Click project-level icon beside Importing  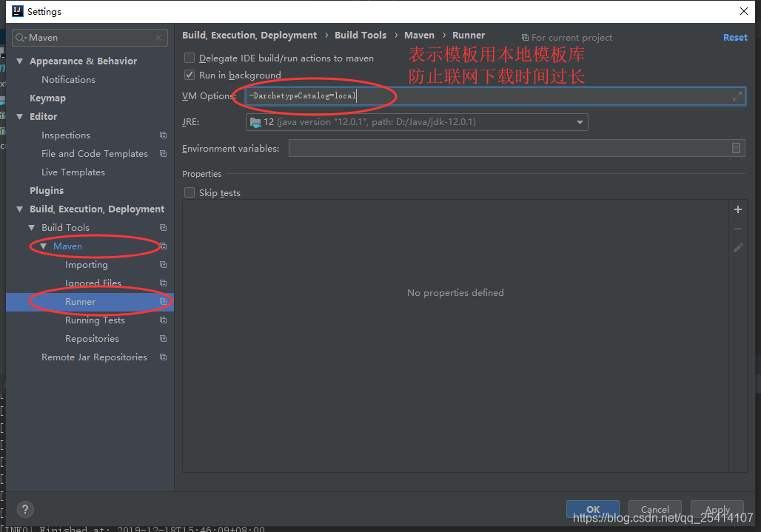coord(163,265)
